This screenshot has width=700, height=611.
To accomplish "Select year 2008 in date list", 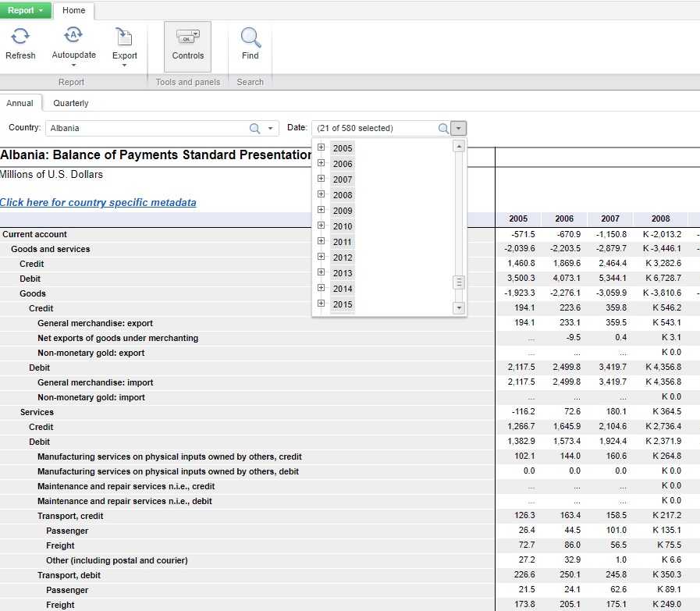I will (343, 195).
